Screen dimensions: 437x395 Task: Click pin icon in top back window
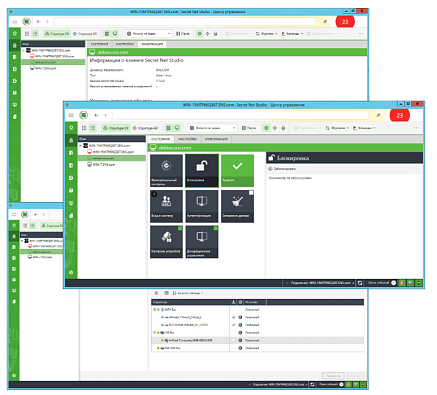click(325, 22)
